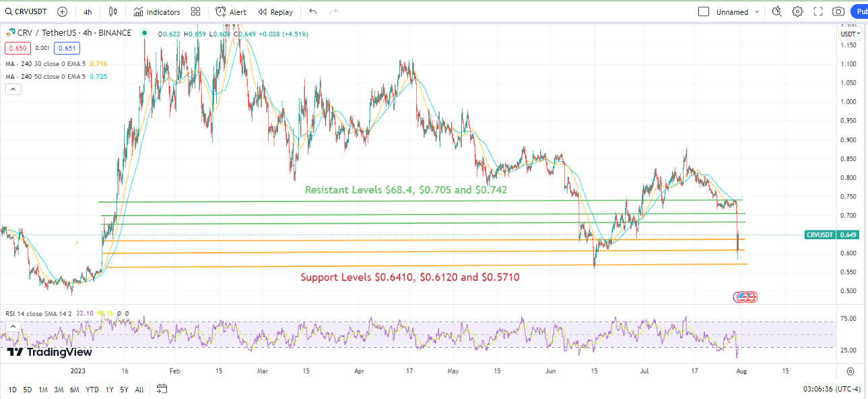Select the Resistant Levels text annotation
Screen dimensions: 868x399
[406, 190]
